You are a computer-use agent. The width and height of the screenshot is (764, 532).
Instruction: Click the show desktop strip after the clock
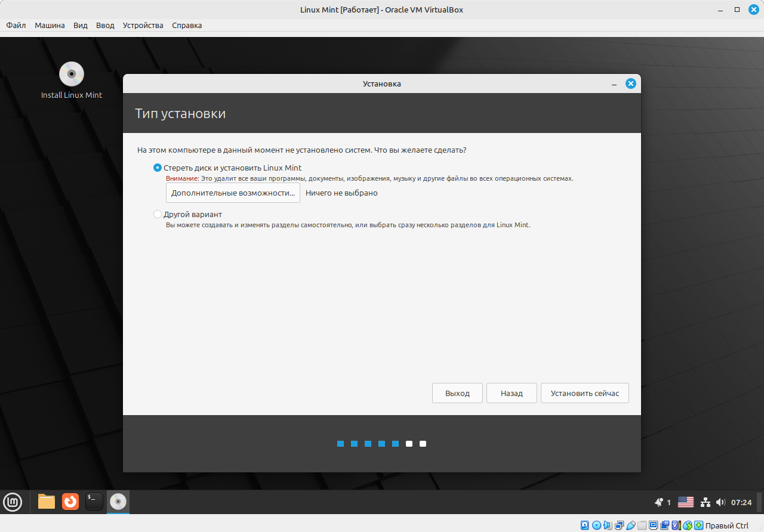click(x=759, y=502)
